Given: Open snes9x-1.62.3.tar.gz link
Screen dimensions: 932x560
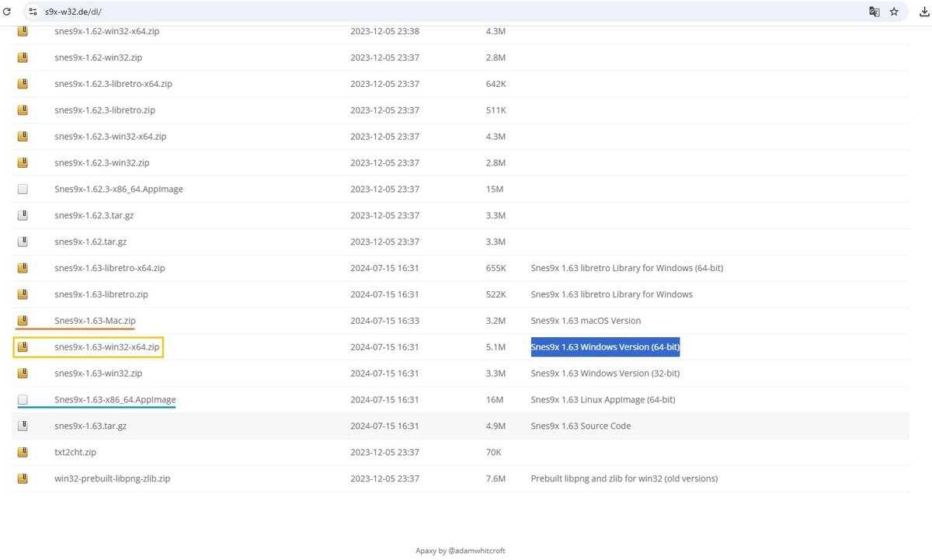Looking at the screenshot, I should pos(94,215).
